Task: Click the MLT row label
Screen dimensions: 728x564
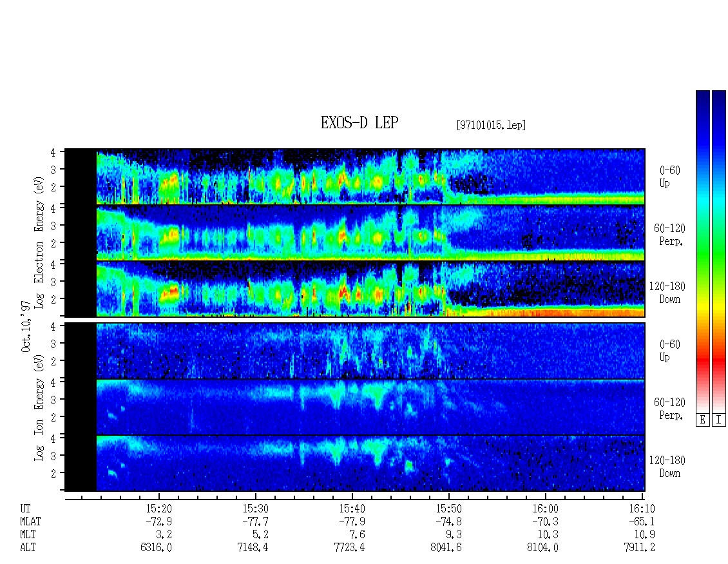Action: point(28,535)
